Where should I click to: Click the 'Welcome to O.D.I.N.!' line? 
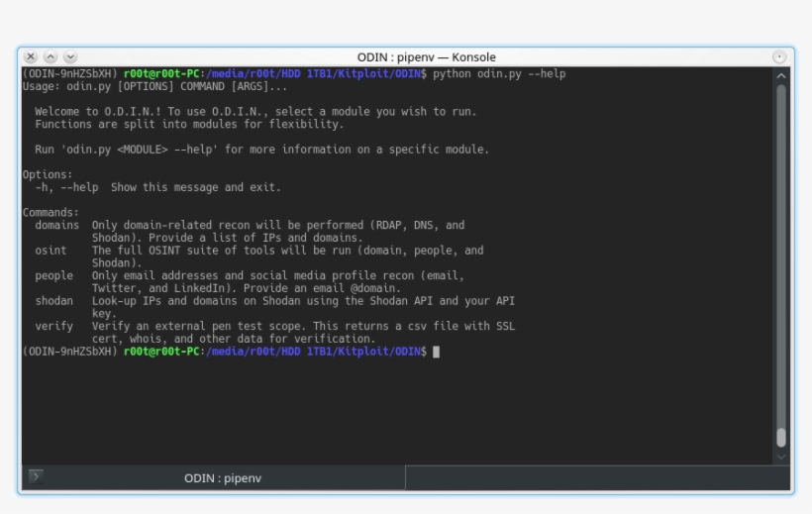[x=255, y=111]
